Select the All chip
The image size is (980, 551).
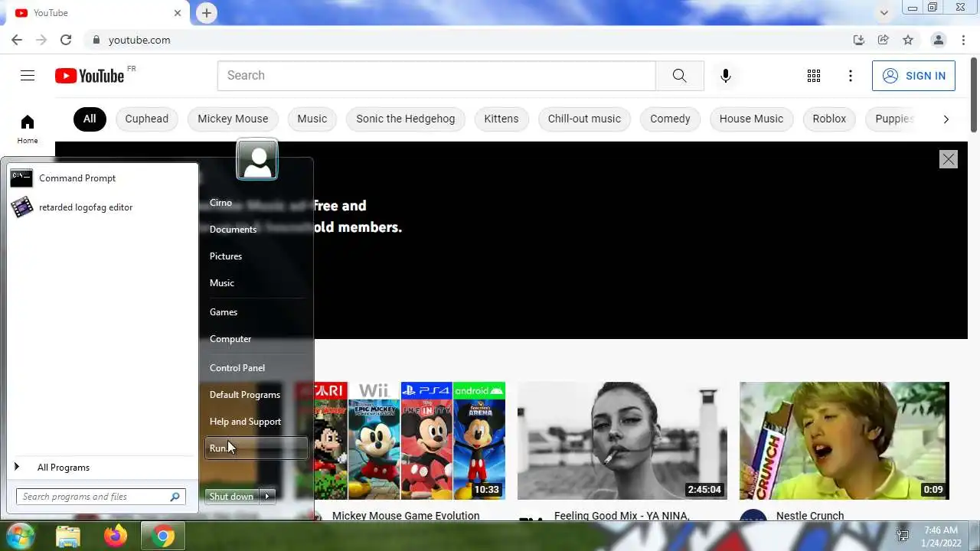point(90,119)
